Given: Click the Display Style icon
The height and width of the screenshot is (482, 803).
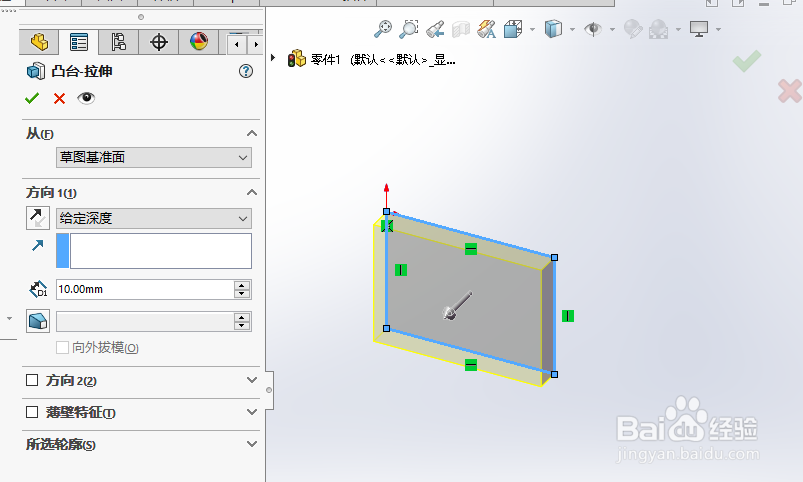Looking at the screenshot, I should pos(553,29).
